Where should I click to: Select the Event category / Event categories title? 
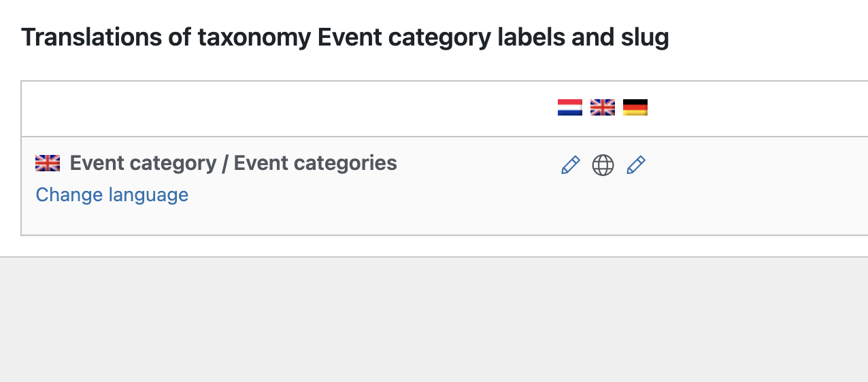click(x=233, y=163)
